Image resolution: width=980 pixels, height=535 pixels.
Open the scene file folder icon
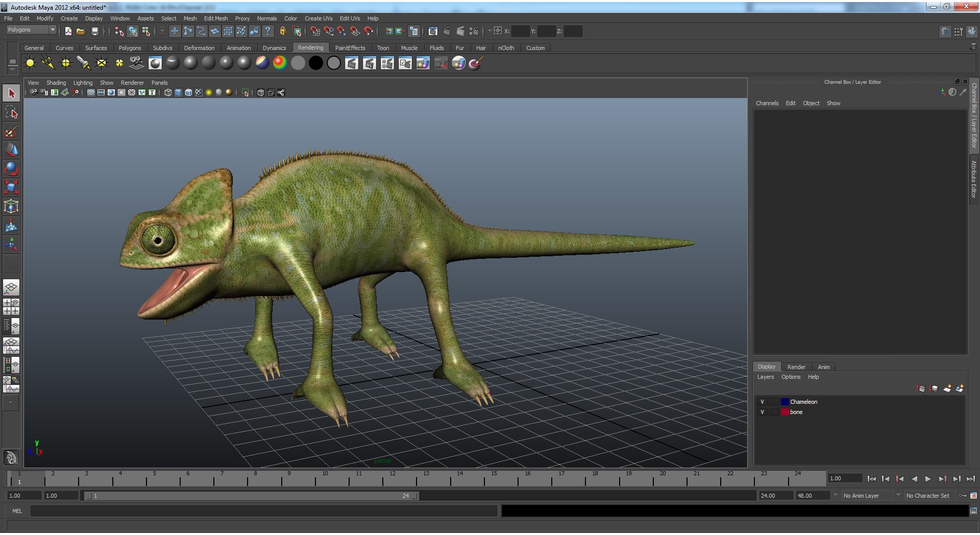coord(81,31)
